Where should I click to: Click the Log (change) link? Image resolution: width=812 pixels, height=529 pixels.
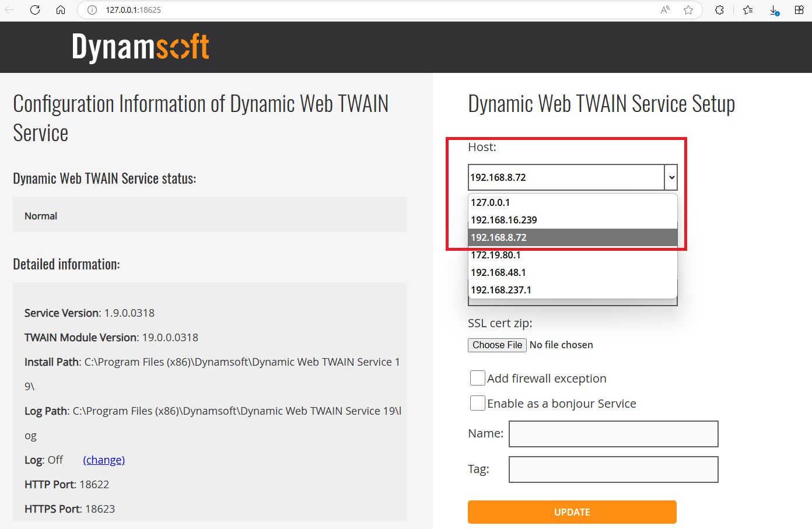click(x=104, y=460)
